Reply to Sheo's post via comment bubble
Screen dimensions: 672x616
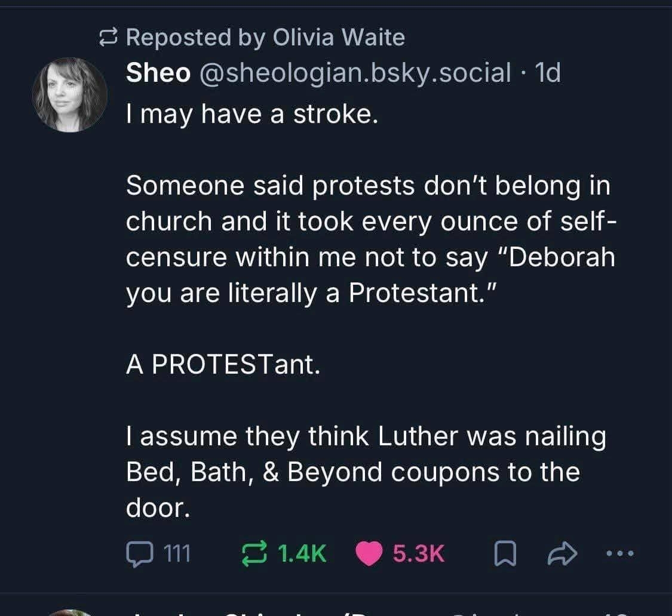[x=139, y=555]
